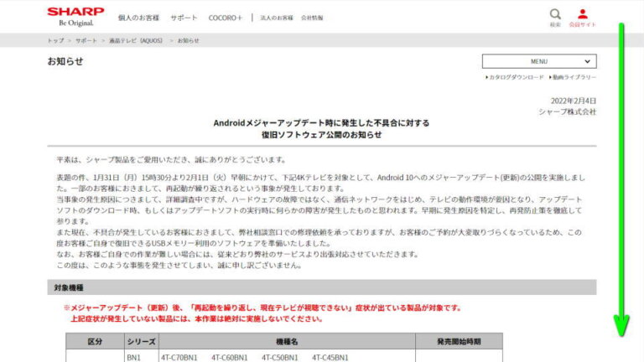Screen dimensions: 644x362
Task: Click the トップ breadcrumb link
Action: coord(55,40)
